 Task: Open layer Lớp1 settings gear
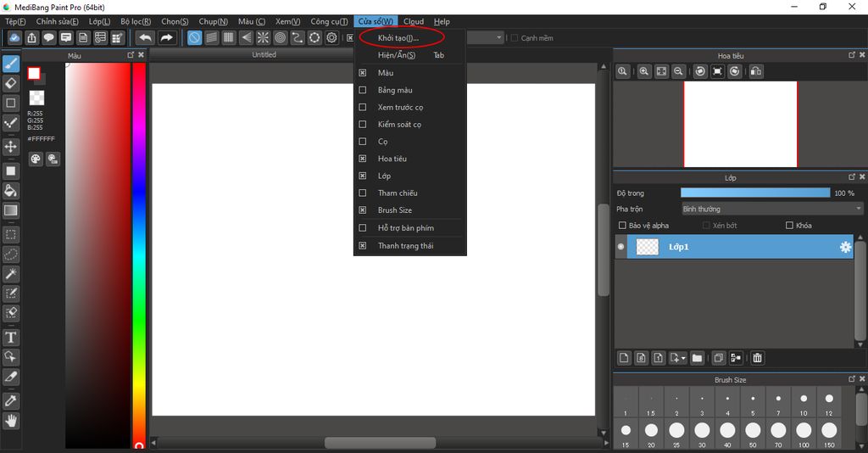click(845, 247)
